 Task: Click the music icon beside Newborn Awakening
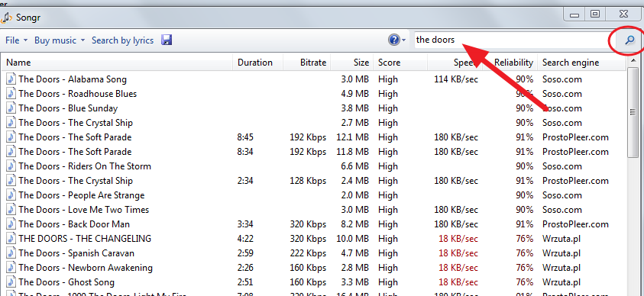(x=11, y=267)
